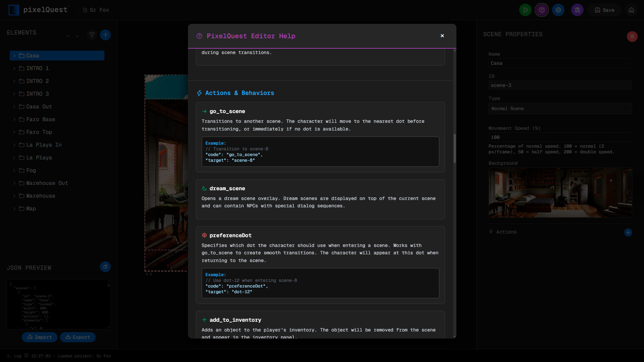Image resolution: width=644 pixels, height=362 pixels.
Task: Filter the Elements list
Action: point(92,35)
